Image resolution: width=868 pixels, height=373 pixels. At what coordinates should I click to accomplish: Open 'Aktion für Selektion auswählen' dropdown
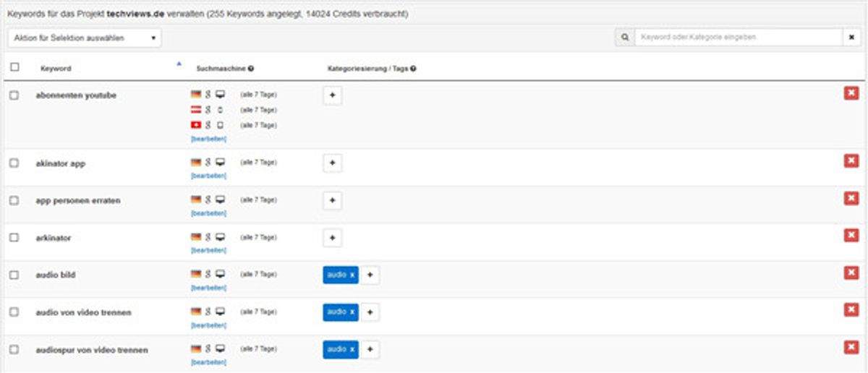(x=85, y=38)
